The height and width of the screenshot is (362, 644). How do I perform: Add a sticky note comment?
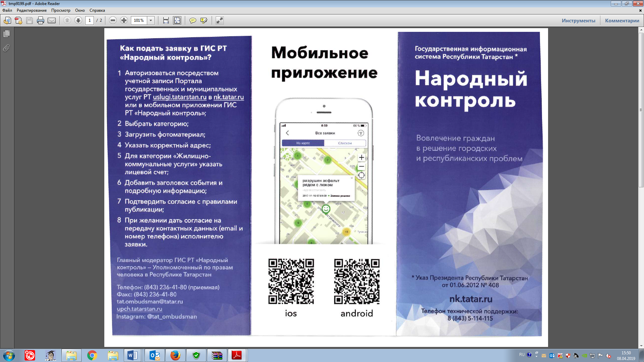point(193,20)
